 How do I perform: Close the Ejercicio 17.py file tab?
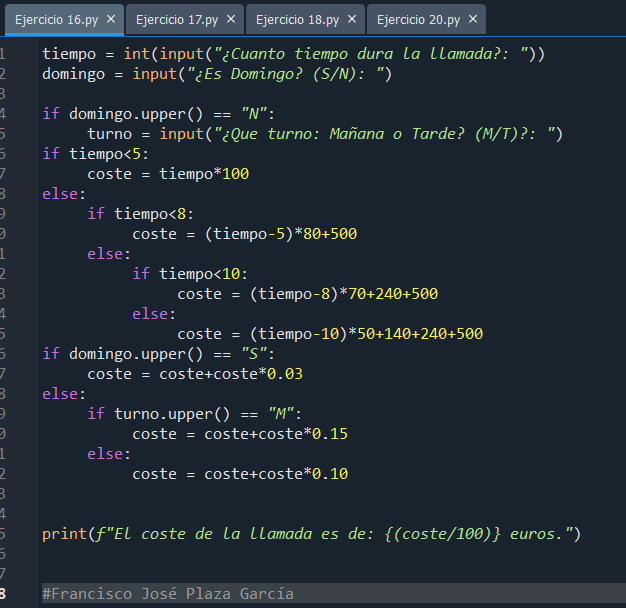pos(231,19)
